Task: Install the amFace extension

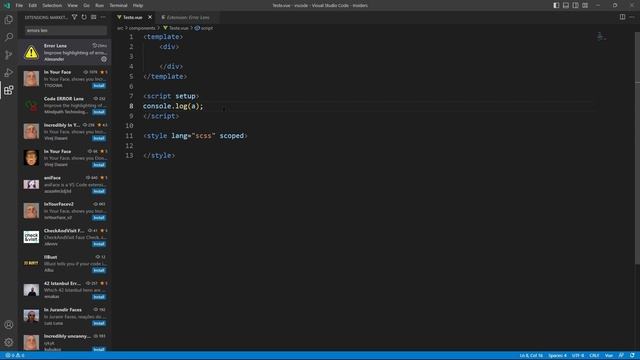Action: (x=99, y=191)
